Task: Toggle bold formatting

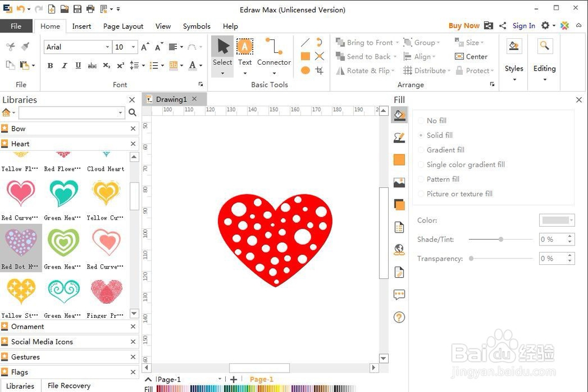Action: tap(50, 66)
